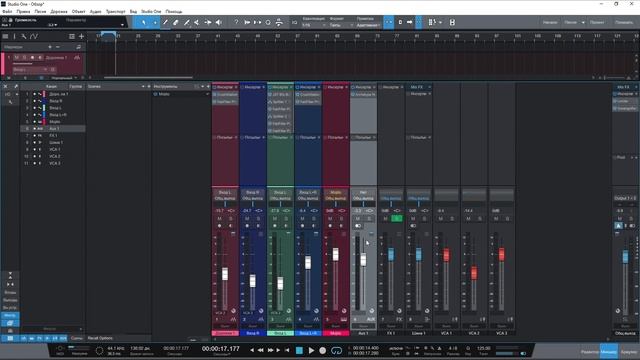This screenshot has height=360, width=640.
Task: Mute the Мониo mixer channel
Action: [x=330, y=219]
